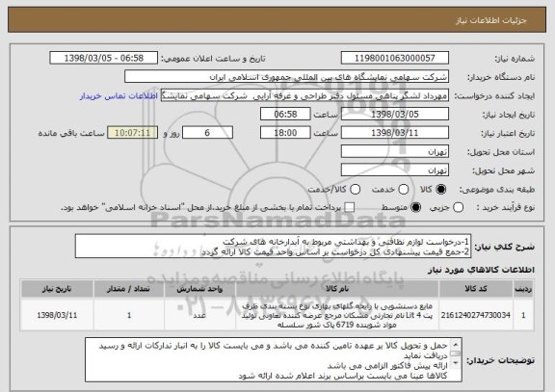The height and width of the screenshot is (392, 555).
Task: Click the ایجاد کننده درخواست field
Action: pyautogui.click(x=304, y=95)
